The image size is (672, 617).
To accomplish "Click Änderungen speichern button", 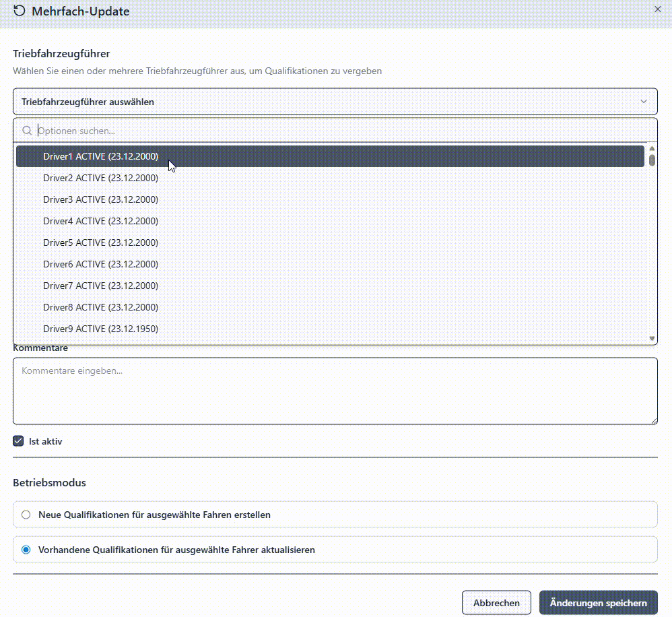I will click(x=599, y=602).
